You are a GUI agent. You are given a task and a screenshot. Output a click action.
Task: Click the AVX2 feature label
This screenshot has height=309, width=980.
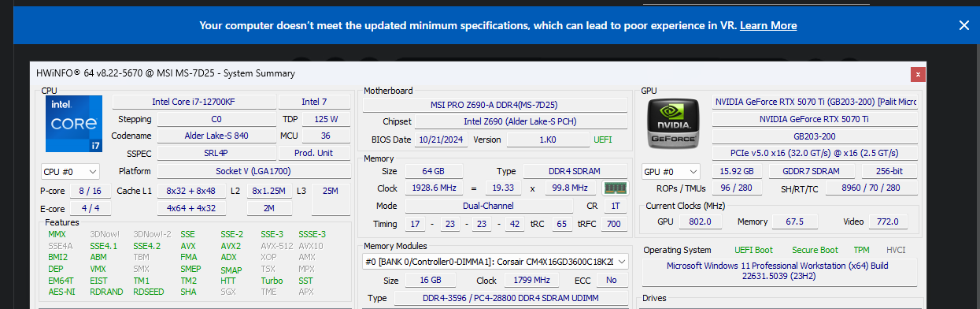(x=231, y=245)
